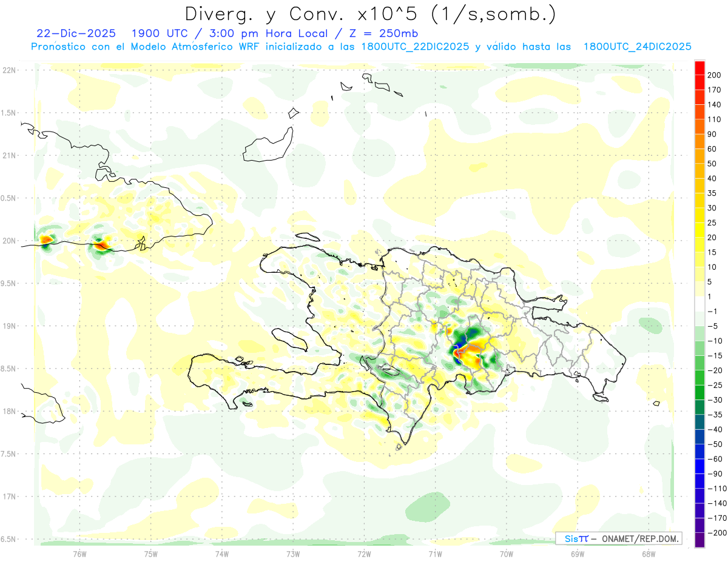Image resolution: width=728 pixels, height=562 pixels.
Task: Click the '1800UTC_24DIC2025' valid-until time
Action: 637,47
